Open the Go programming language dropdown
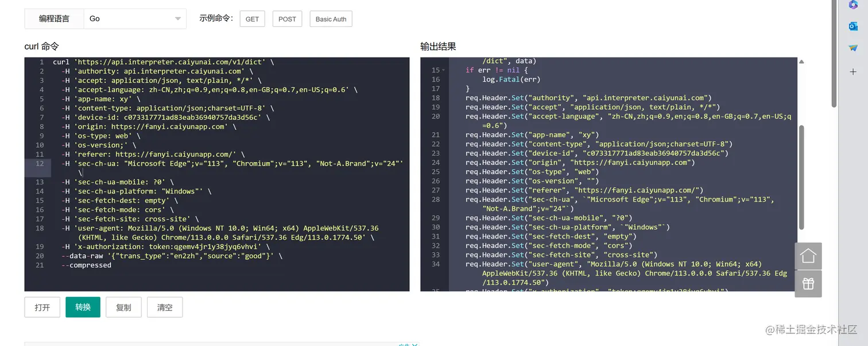This screenshot has height=346, width=868. tap(135, 18)
